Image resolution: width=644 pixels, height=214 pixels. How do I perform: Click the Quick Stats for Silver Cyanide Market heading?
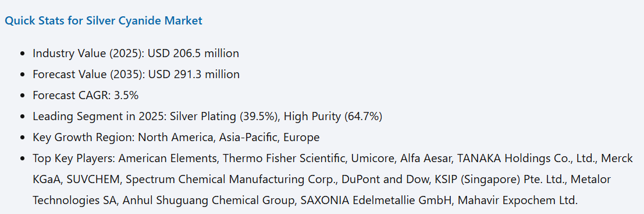pos(104,20)
